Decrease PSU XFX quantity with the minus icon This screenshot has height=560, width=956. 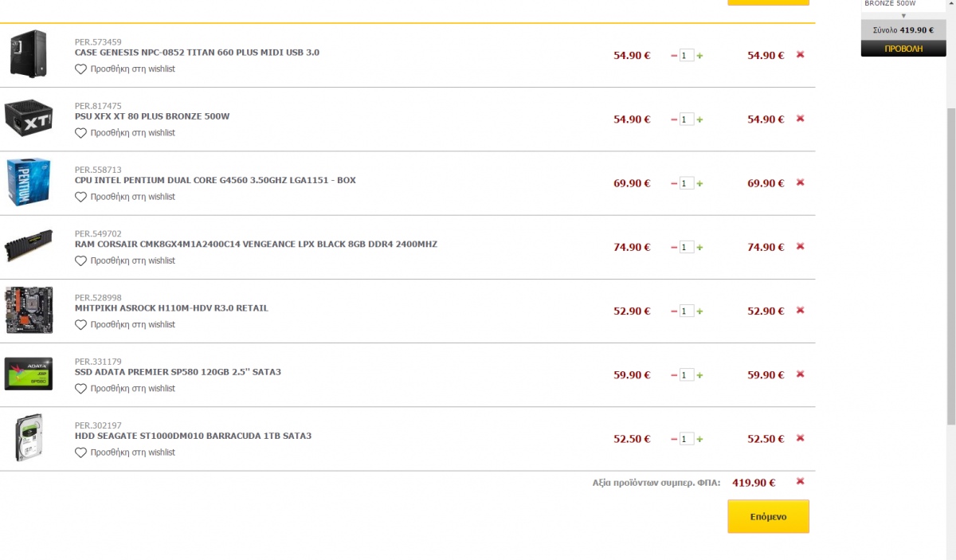click(674, 119)
